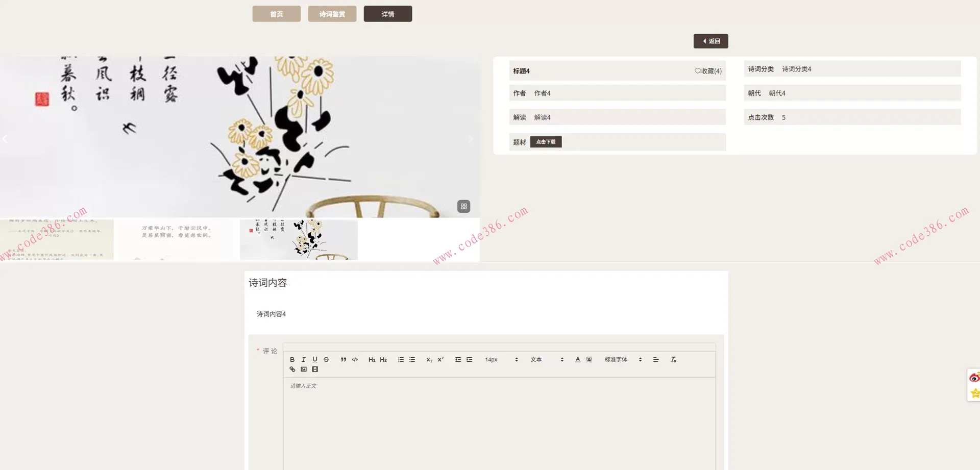The height and width of the screenshot is (470, 980).
Task: Apply subscript formatting
Action: [x=429, y=360]
